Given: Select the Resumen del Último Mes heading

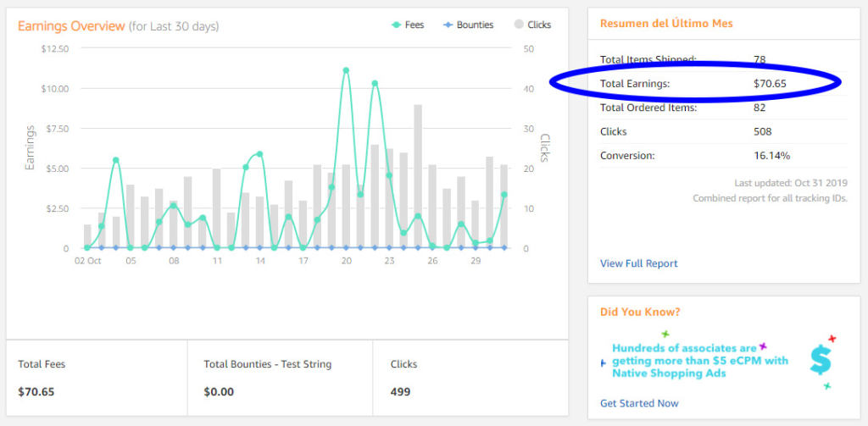Looking at the screenshot, I should pyautogui.click(x=666, y=24).
